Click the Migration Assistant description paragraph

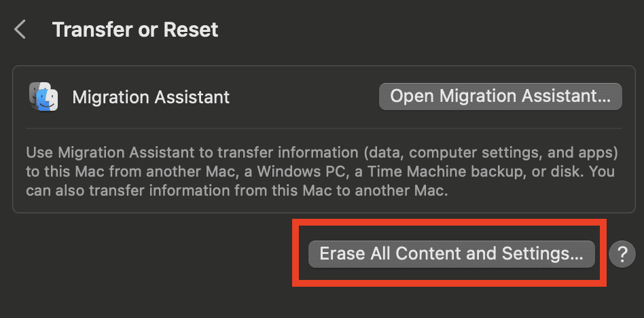[312, 170]
